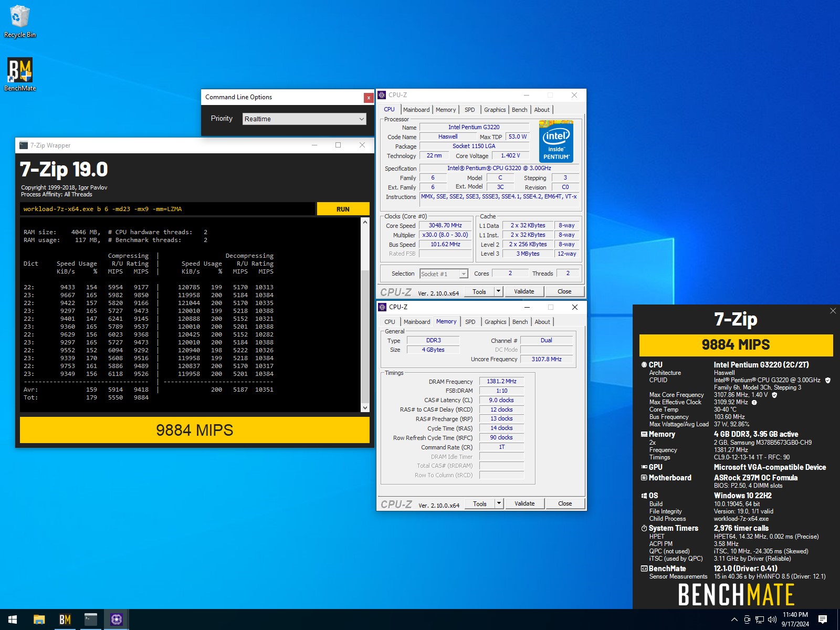The height and width of the screenshot is (630, 840).
Task: Click the warning icon beside Max Effective Clock
Action: click(x=754, y=402)
